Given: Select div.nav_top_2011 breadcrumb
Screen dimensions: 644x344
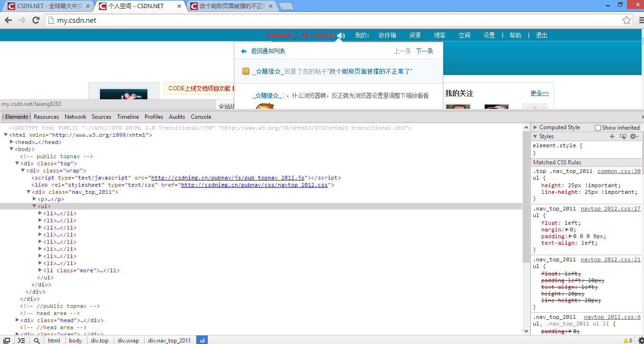Looking at the screenshot, I should 169,341.
